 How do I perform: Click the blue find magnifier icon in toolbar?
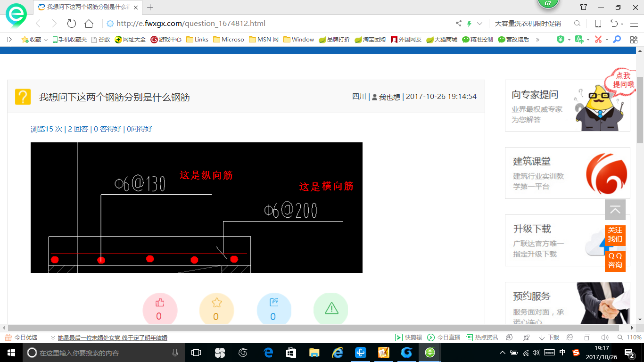pos(617,40)
